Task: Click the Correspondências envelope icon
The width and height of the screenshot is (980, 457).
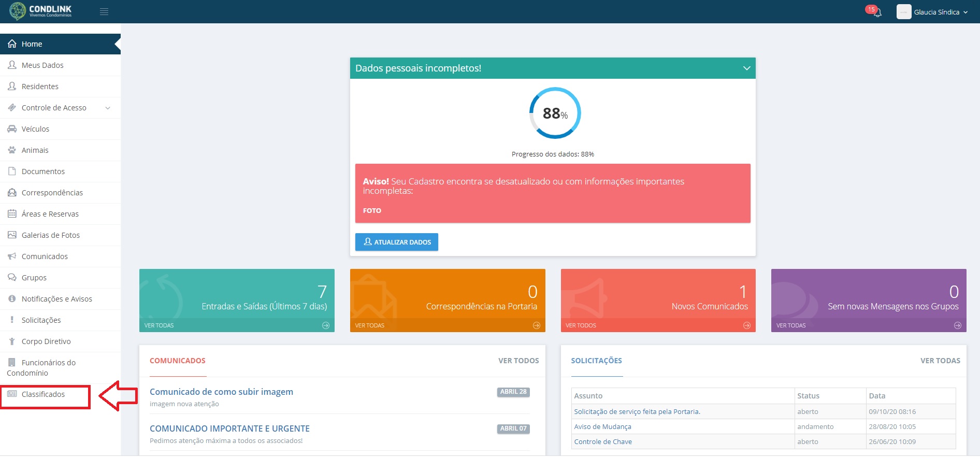Action: tap(12, 193)
